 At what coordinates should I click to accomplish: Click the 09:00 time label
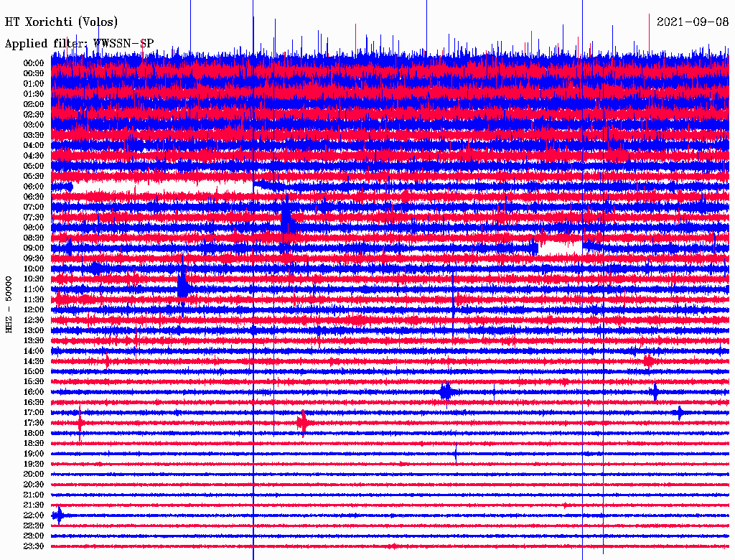pyautogui.click(x=34, y=248)
